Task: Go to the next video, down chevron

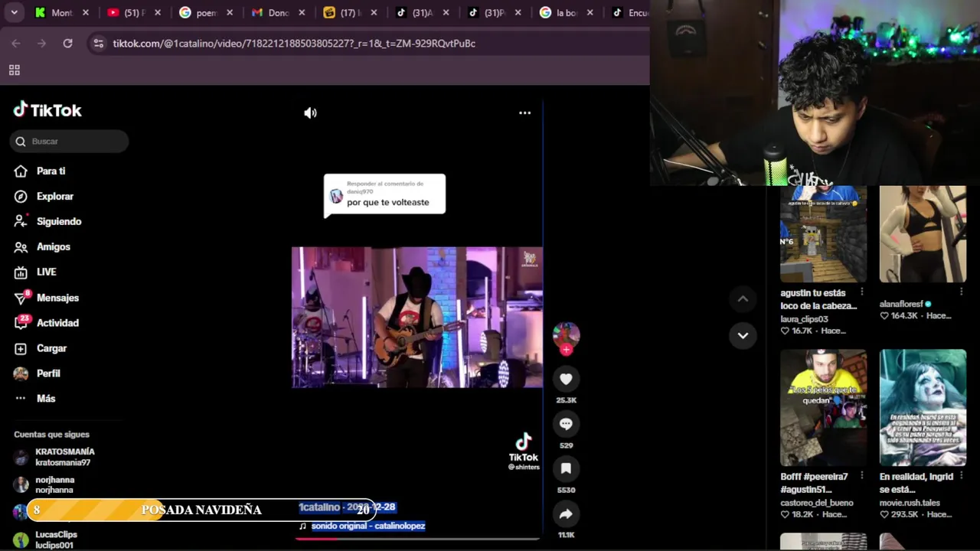Action: pos(743,335)
